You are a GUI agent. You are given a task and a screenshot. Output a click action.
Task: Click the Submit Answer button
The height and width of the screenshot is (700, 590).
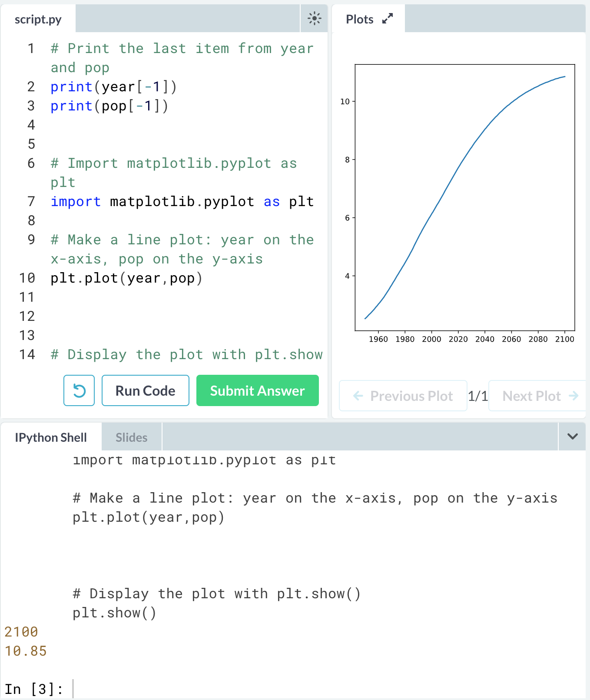(x=258, y=390)
